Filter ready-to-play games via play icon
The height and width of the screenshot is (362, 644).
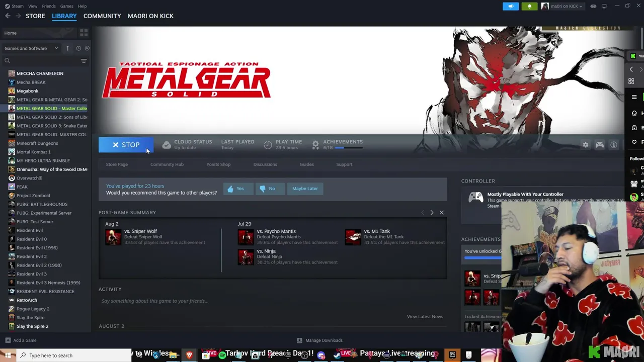pos(87,48)
